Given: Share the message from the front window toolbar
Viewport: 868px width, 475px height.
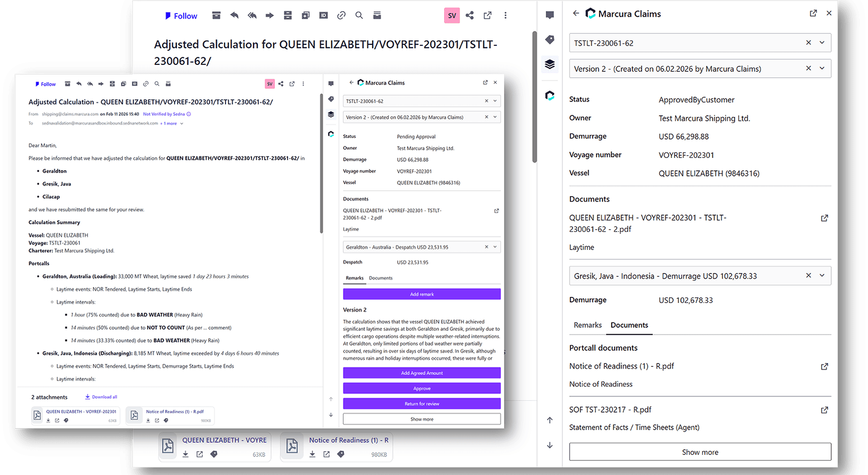Looking at the screenshot, I should click(281, 84).
